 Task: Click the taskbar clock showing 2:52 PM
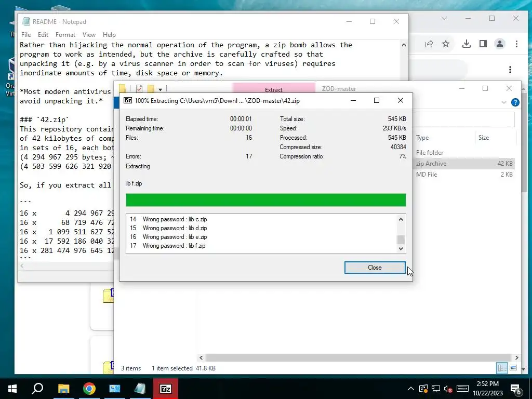487,389
